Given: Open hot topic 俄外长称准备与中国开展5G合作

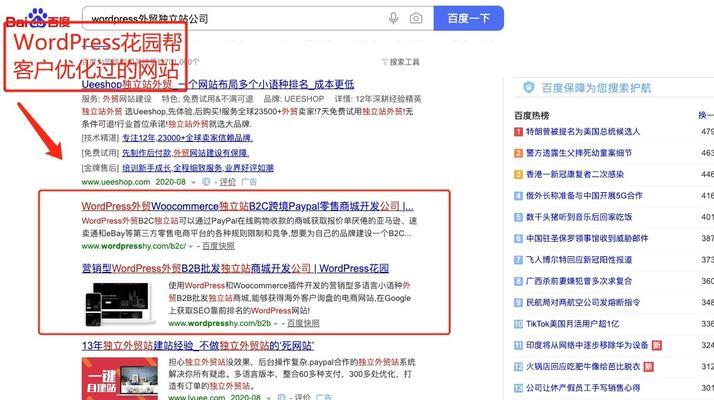Looking at the screenshot, I should (x=584, y=196).
